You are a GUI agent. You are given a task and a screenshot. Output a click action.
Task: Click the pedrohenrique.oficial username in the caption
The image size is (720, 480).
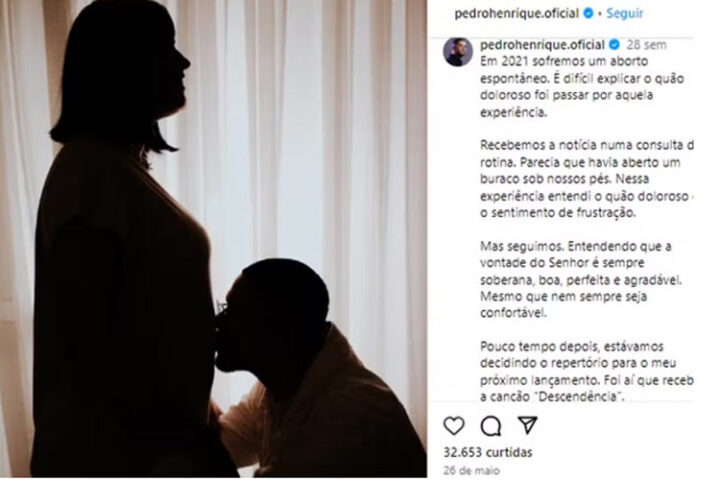542,45
